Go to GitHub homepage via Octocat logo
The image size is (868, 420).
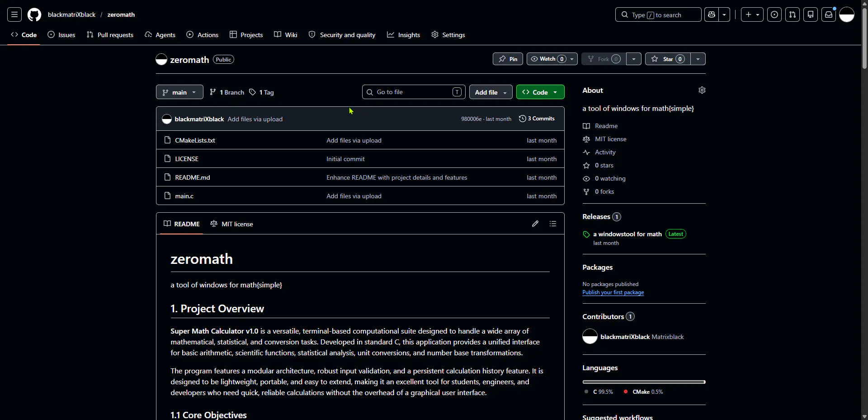point(34,14)
